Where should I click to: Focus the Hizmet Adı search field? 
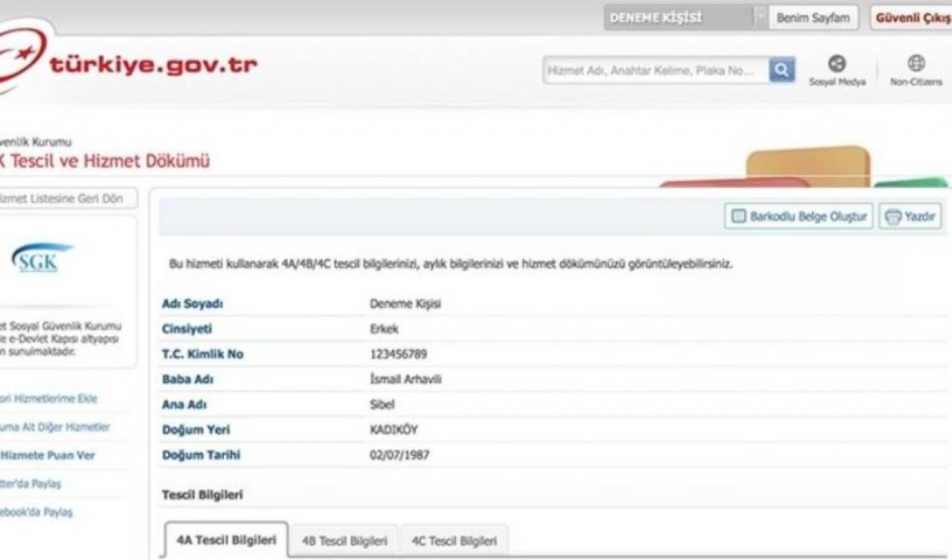(x=656, y=71)
